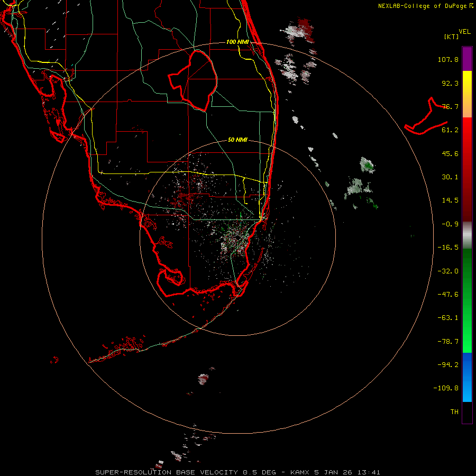Click the VEL legend title
The image size is (476, 476).
[464, 31]
